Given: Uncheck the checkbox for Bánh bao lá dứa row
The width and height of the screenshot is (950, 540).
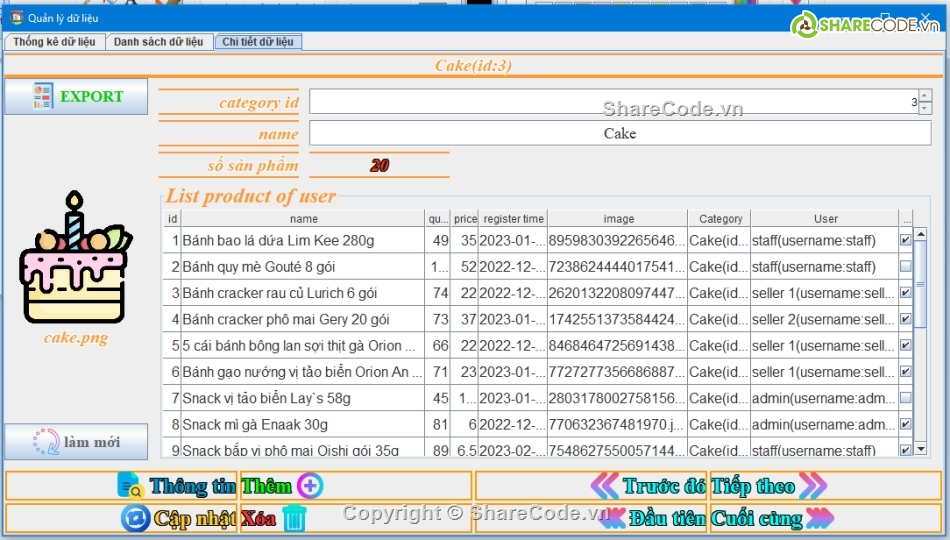Looking at the screenshot, I should (x=905, y=240).
